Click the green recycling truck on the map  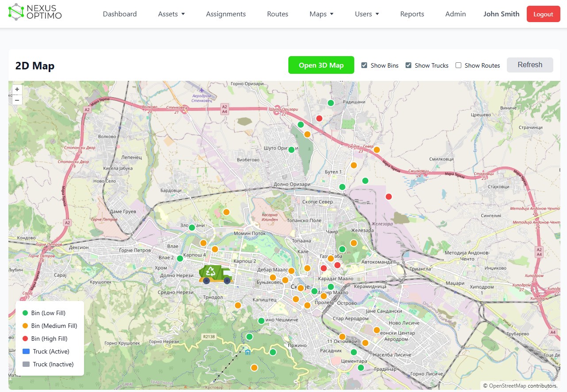click(x=216, y=274)
